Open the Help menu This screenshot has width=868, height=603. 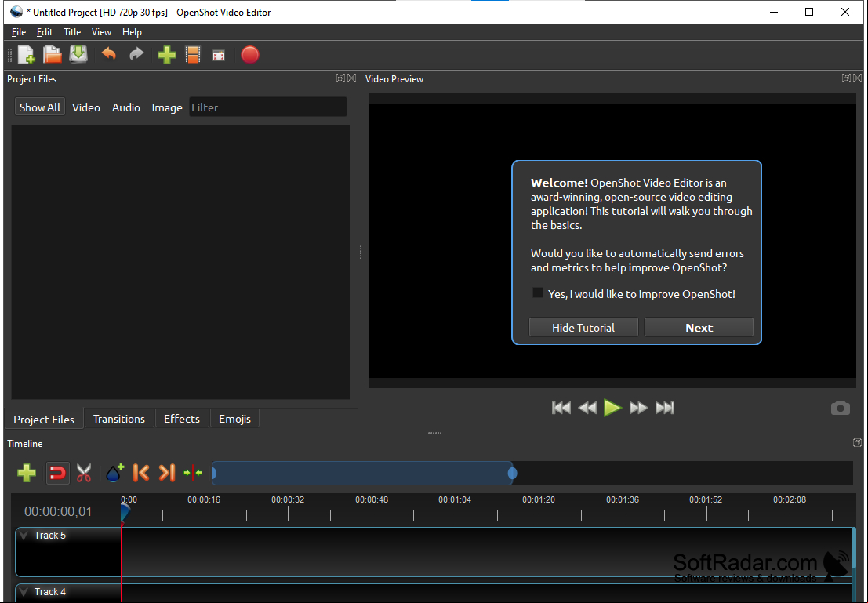coord(132,32)
